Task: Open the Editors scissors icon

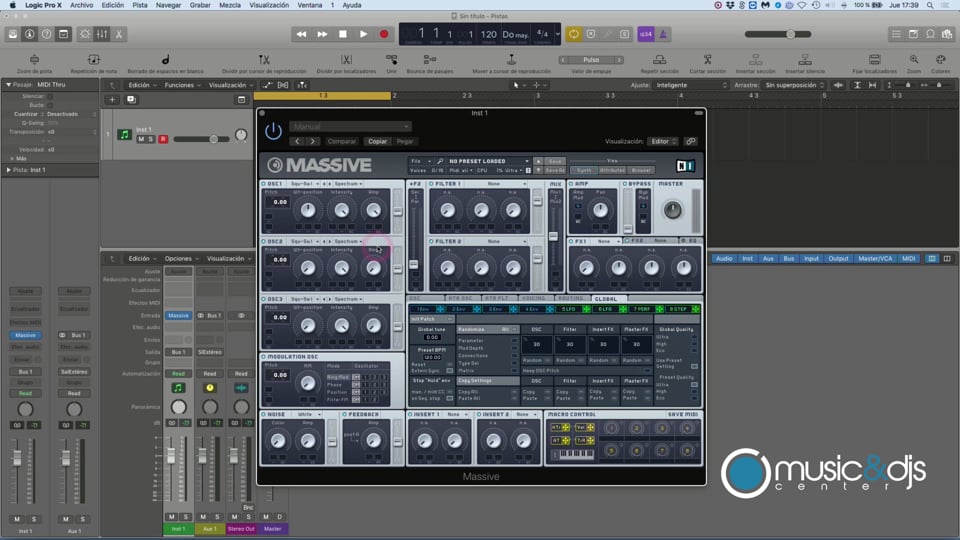Action: pyautogui.click(x=119, y=34)
